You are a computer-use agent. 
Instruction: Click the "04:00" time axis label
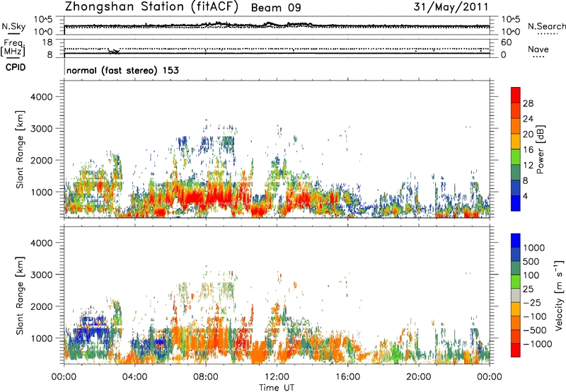(134, 377)
